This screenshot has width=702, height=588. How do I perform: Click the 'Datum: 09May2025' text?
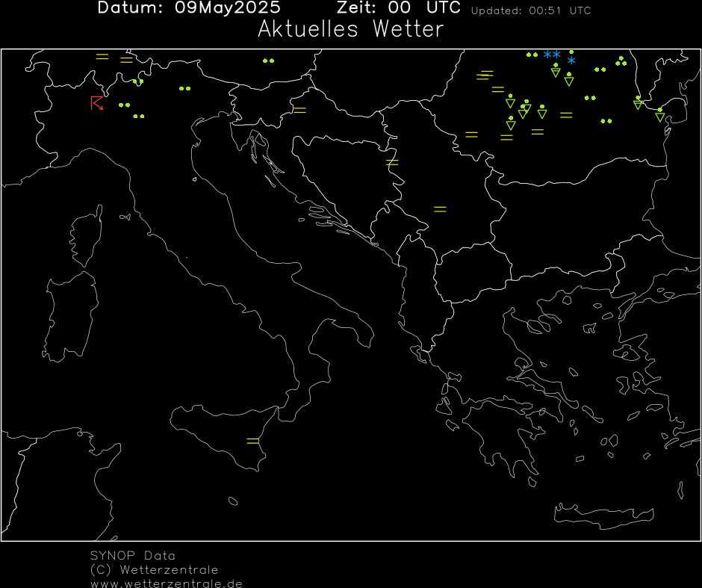click(x=189, y=7)
